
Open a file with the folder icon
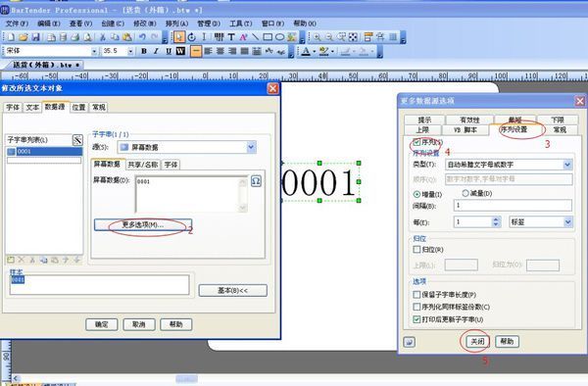24,37
